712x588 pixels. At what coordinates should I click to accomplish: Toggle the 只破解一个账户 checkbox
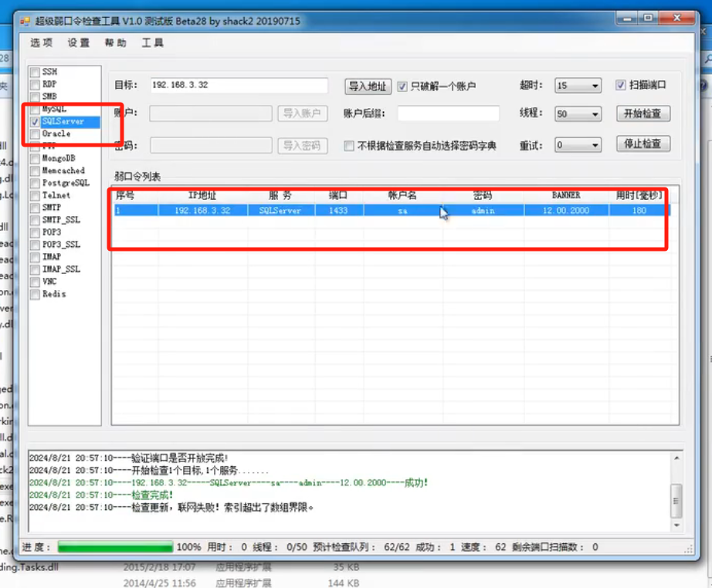(402, 86)
